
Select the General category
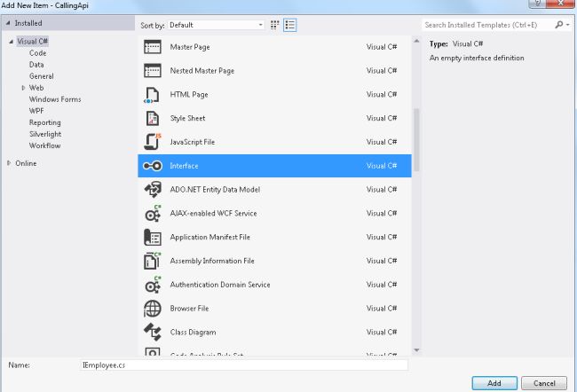click(42, 76)
